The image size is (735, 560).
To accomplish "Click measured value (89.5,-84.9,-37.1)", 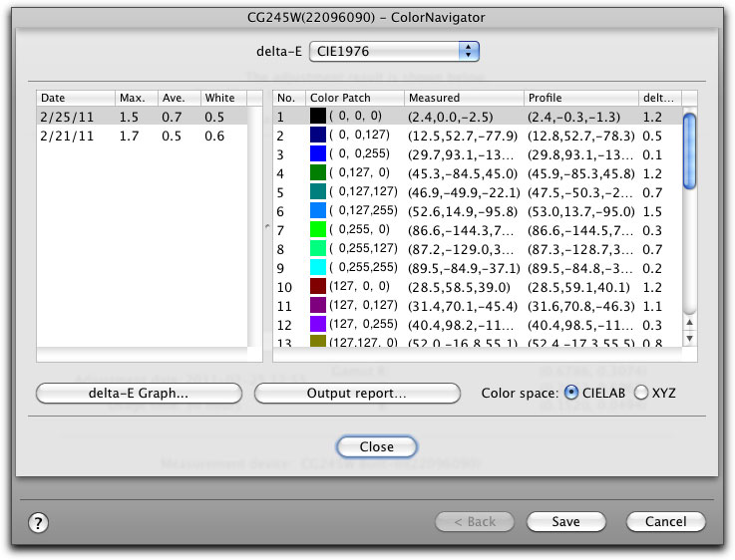I will [464, 268].
